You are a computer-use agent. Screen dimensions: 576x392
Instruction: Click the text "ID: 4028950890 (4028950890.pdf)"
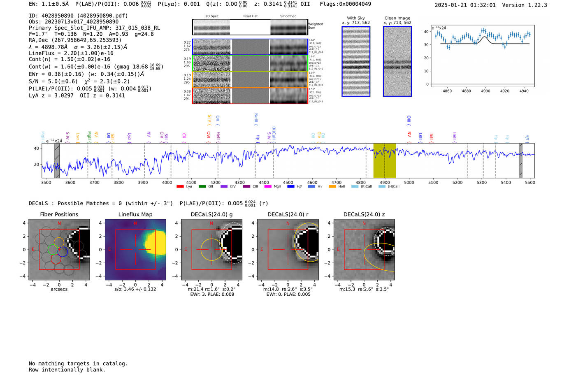click(78, 16)
